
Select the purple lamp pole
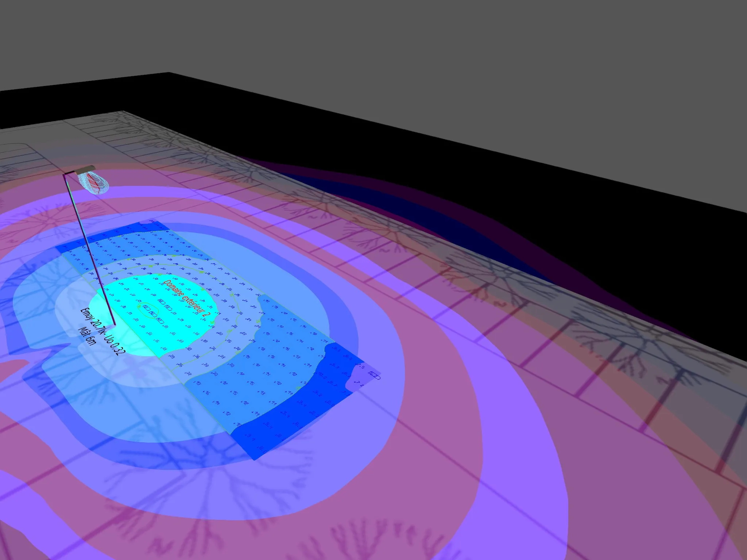click(89, 249)
